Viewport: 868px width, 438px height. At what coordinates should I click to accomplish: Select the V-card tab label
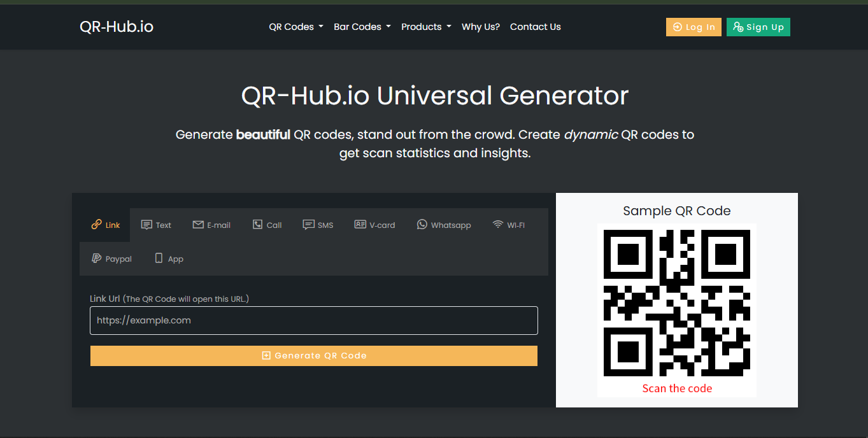[x=382, y=225]
